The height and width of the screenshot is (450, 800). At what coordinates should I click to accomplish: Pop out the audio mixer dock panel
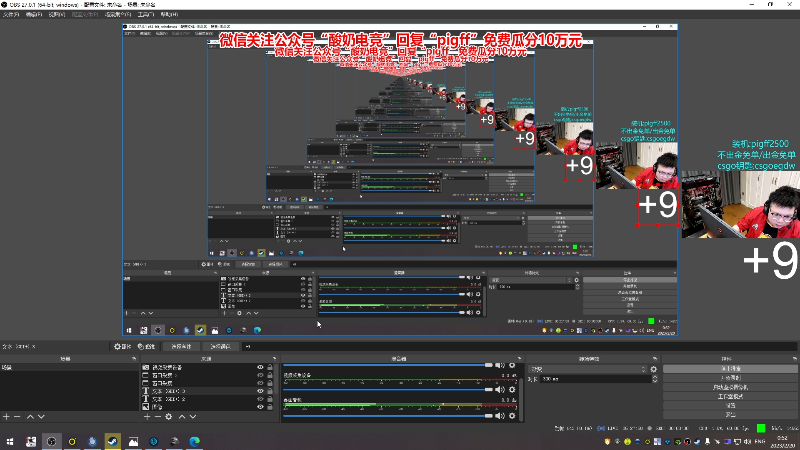[519, 359]
